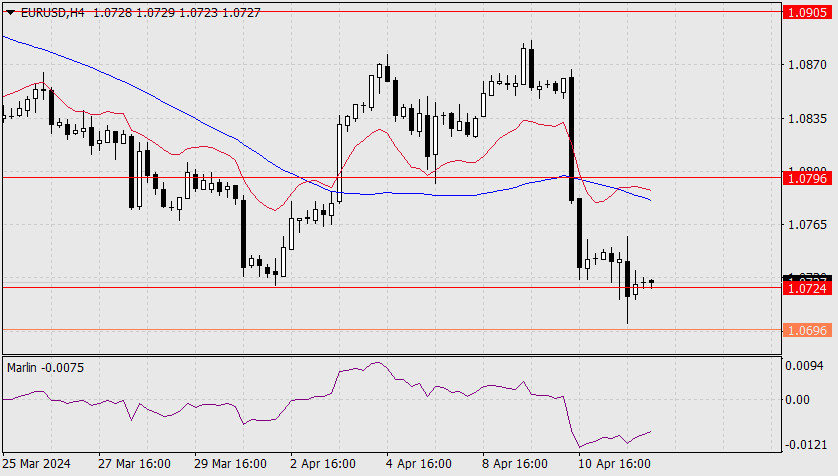Click the 0.00 Marlin scale value
This screenshot has width=838, height=476.
[x=797, y=400]
